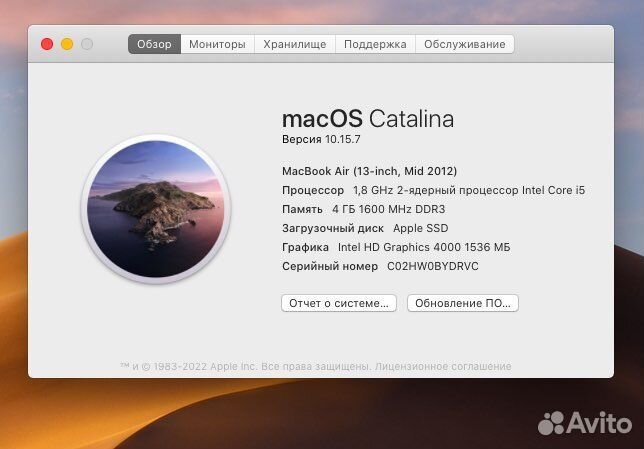Minimize window with the yellow button
644x449 pixels.
point(67,44)
